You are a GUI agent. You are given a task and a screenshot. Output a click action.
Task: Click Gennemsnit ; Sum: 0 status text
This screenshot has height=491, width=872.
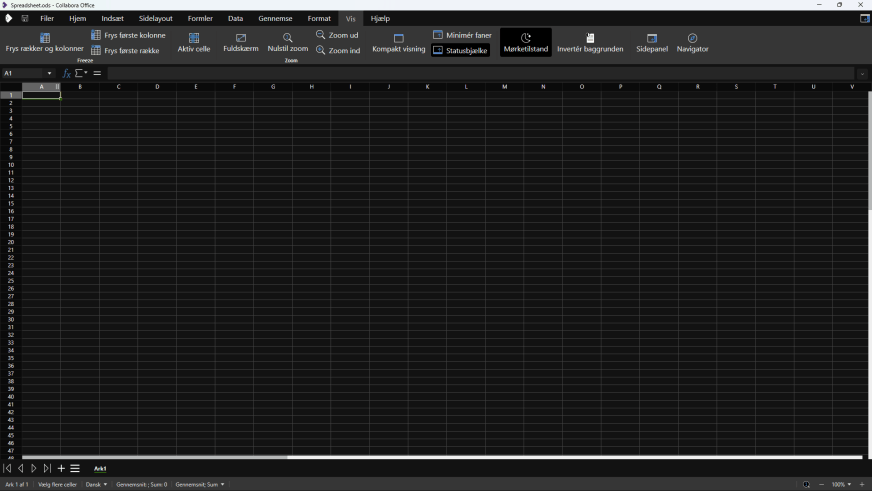(x=141, y=484)
